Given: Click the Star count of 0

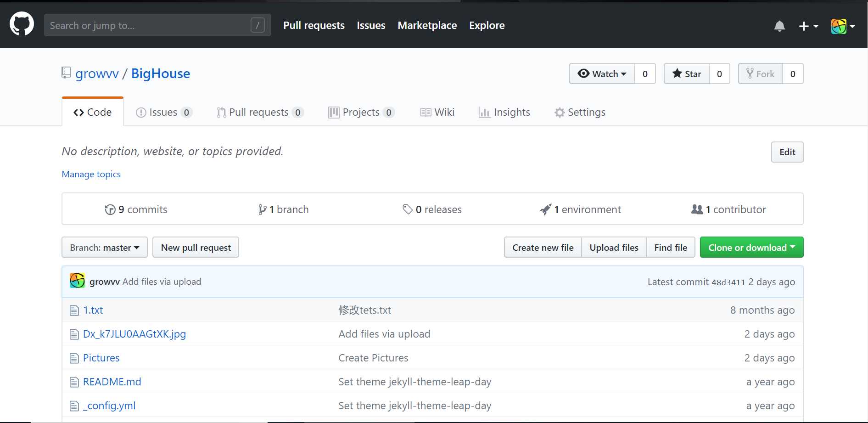Looking at the screenshot, I should tap(719, 73).
